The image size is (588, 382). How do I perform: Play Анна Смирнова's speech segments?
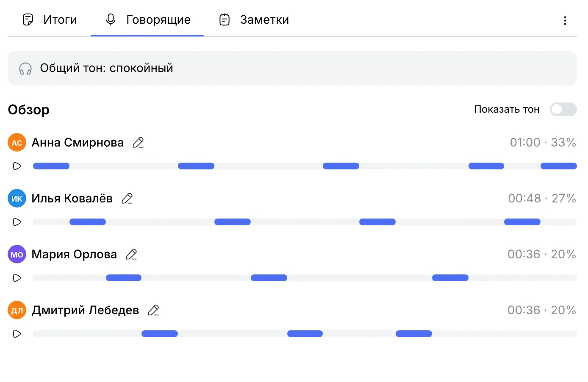[x=17, y=166]
